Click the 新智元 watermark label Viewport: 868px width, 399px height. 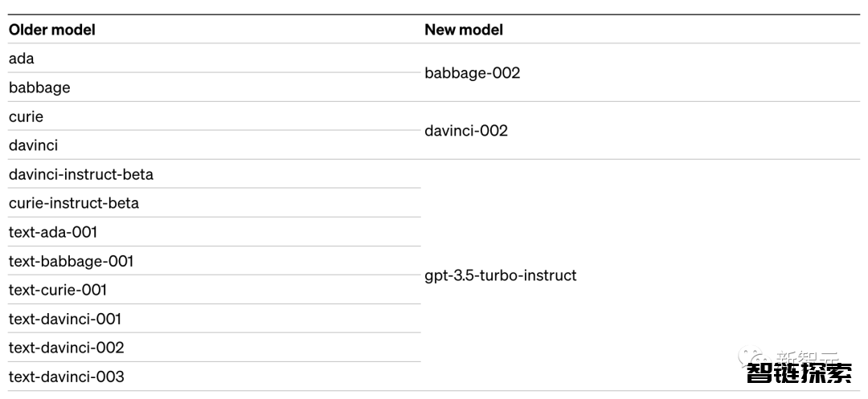[807, 356]
